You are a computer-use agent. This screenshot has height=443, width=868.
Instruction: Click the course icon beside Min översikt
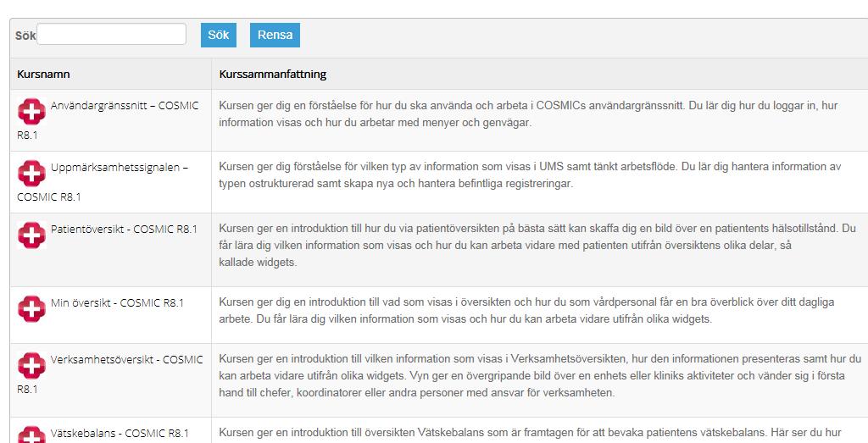(31, 308)
